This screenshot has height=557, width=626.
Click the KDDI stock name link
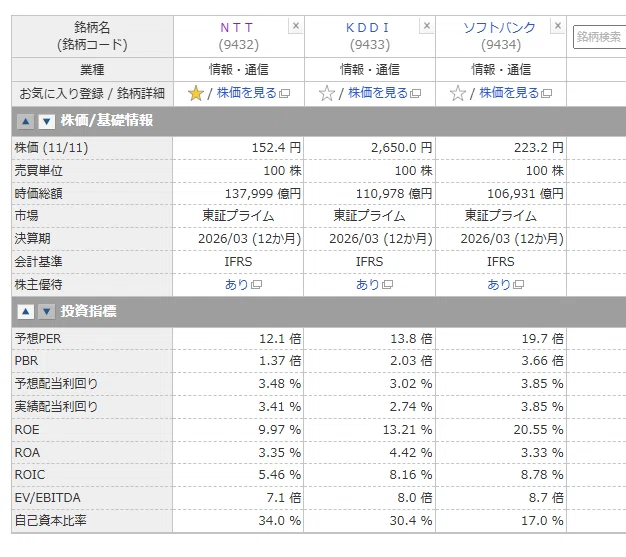pyautogui.click(x=367, y=28)
